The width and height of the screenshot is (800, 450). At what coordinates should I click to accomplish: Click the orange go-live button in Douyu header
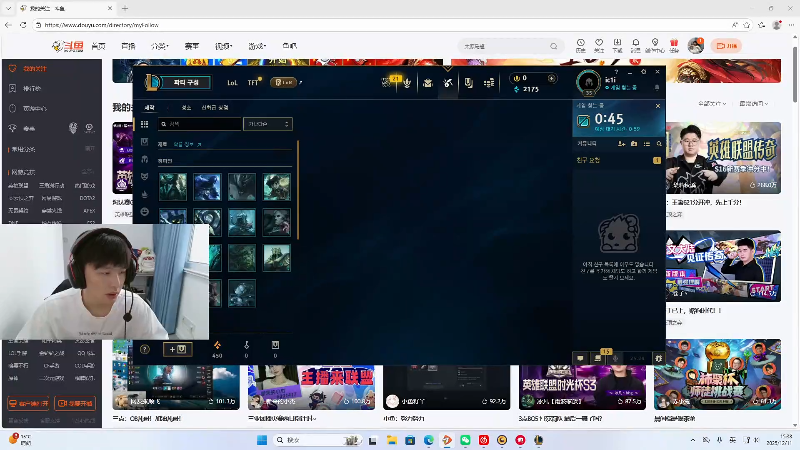(x=727, y=46)
